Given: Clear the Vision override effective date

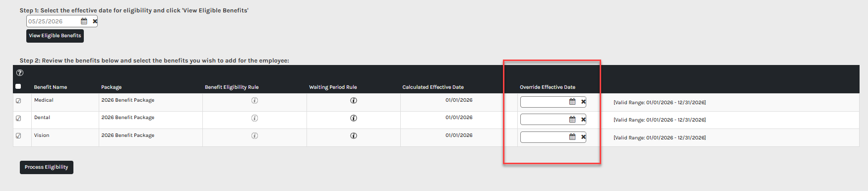Looking at the screenshot, I should [x=583, y=137].
